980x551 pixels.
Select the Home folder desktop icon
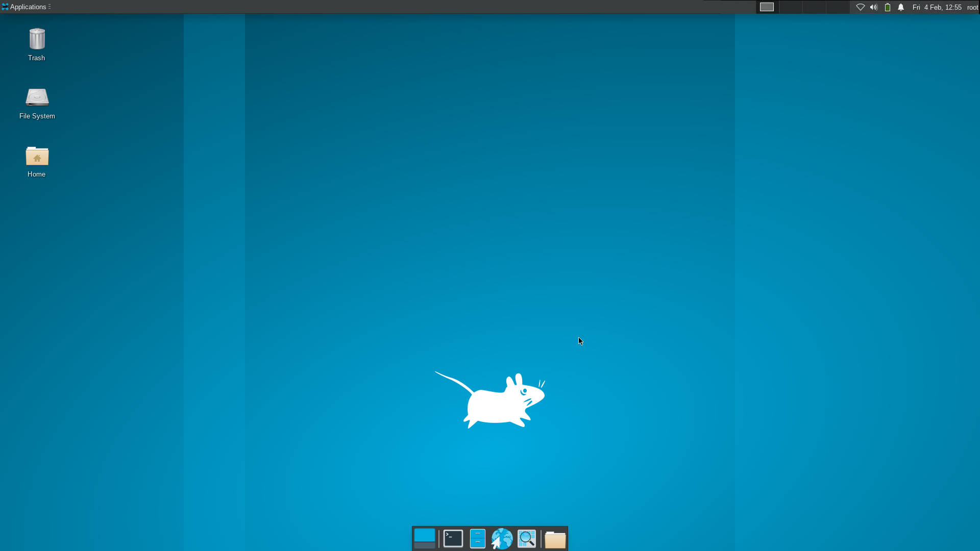pos(37,156)
